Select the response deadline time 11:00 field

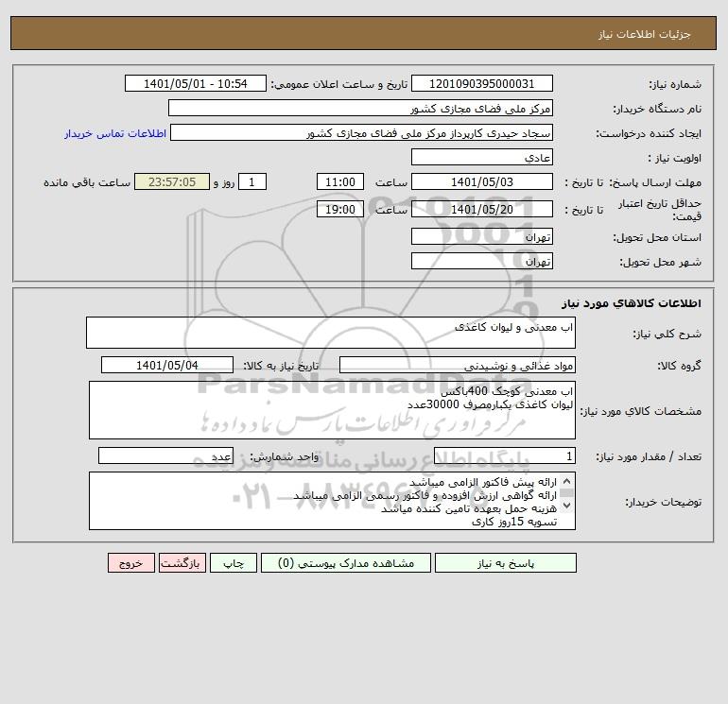[x=339, y=182]
